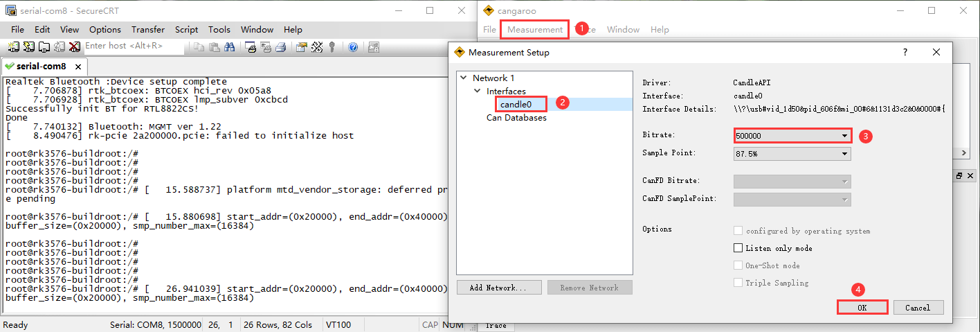Close the Measurement Setup dialog
This screenshot has width=980, height=332.
click(936, 52)
